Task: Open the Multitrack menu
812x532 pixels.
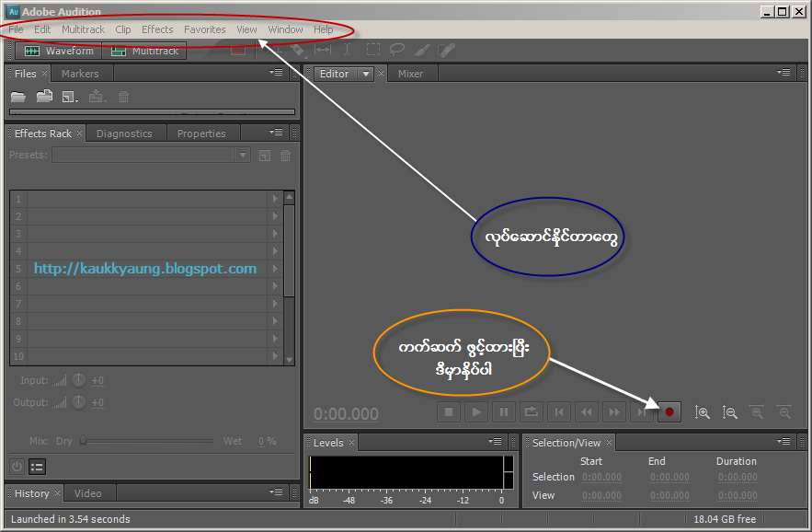Action: click(83, 29)
